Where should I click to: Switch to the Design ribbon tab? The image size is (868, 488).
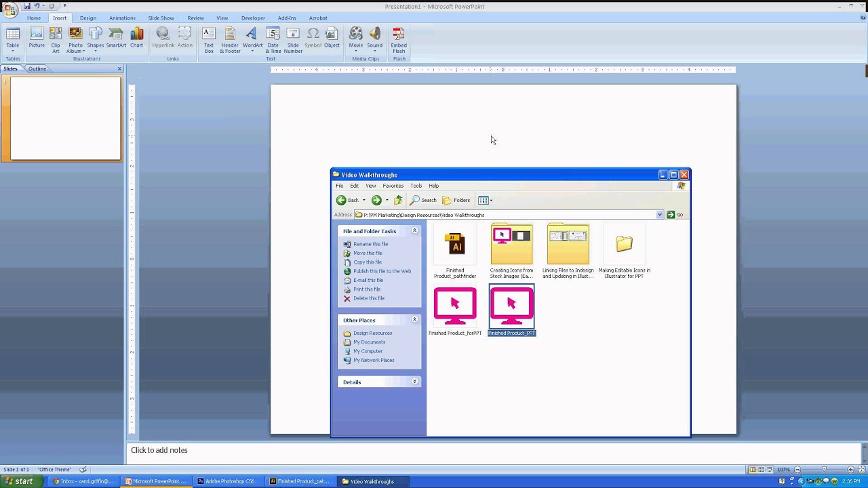(88, 18)
